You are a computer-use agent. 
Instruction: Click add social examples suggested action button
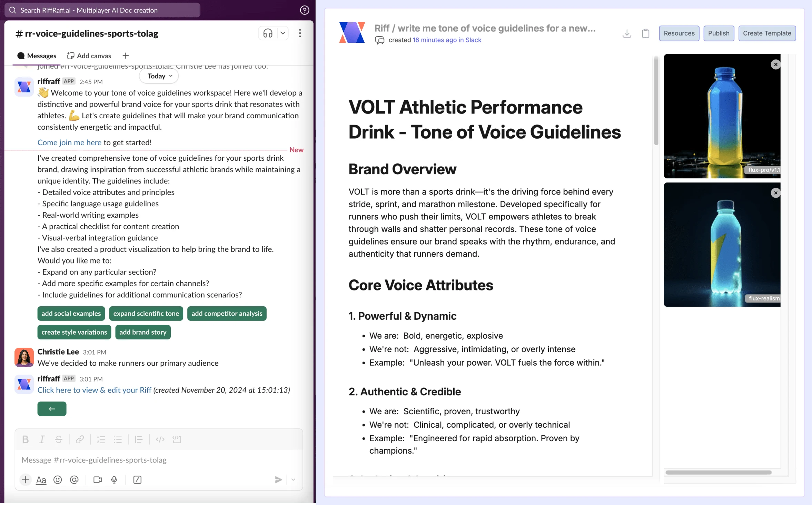71,313
